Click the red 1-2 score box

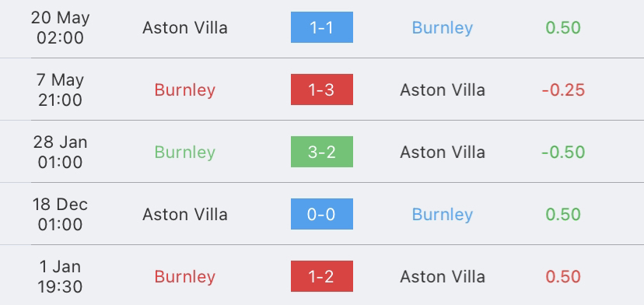(321, 276)
